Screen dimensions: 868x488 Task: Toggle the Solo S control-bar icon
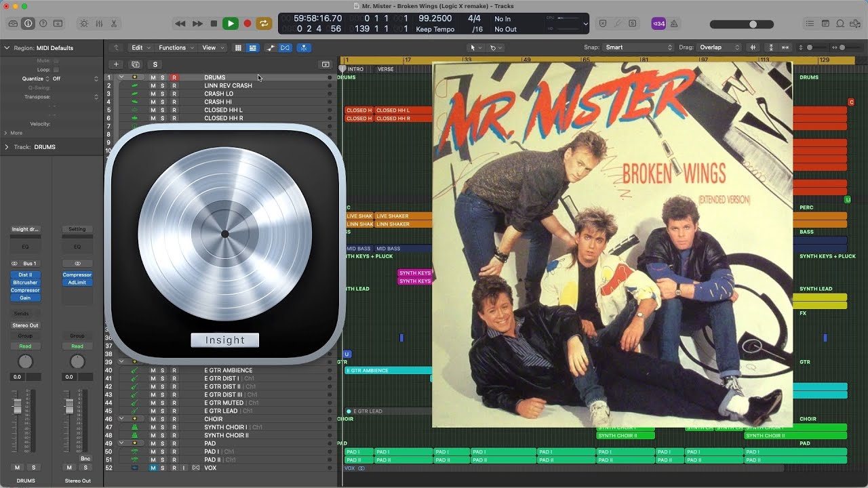pos(632,23)
